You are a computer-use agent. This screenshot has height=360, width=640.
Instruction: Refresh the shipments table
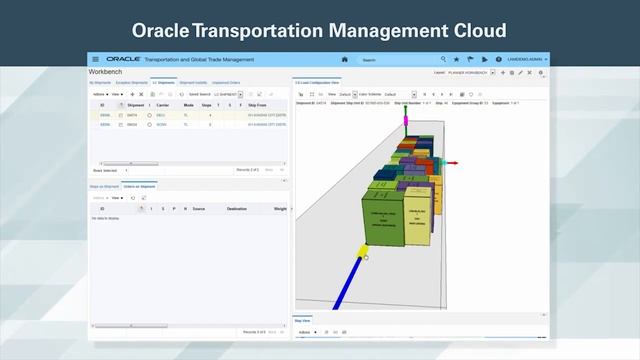tap(182, 94)
